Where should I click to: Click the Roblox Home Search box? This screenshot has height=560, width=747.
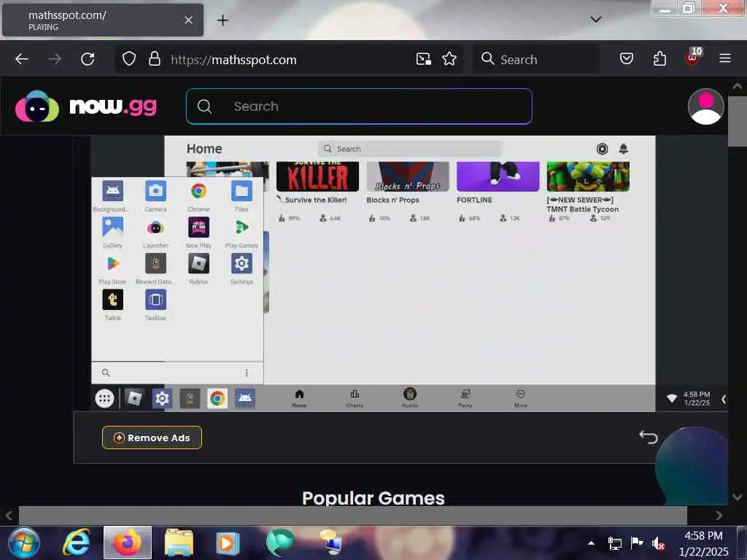coord(410,149)
